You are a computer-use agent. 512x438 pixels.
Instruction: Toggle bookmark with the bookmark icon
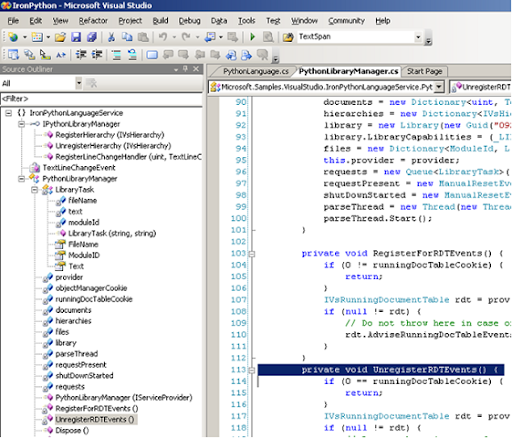click(152, 54)
